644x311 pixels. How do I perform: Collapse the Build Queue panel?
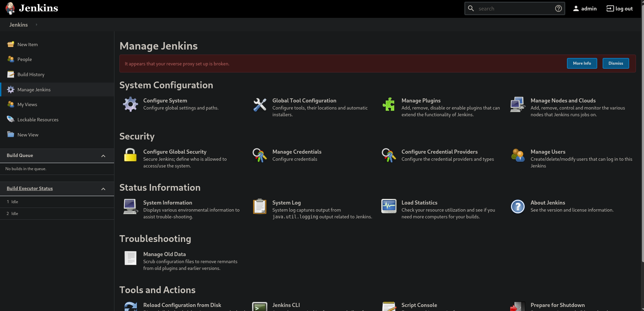click(x=103, y=156)
